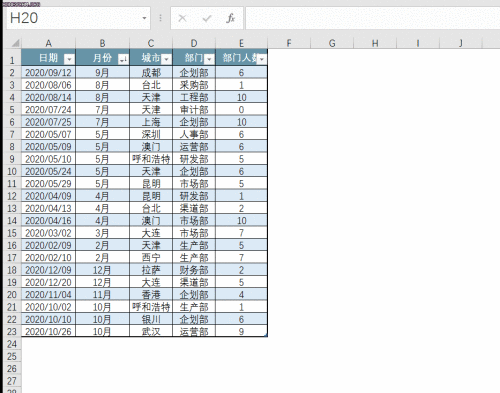
Task: Select row 12 header
Action: [12, 196]
